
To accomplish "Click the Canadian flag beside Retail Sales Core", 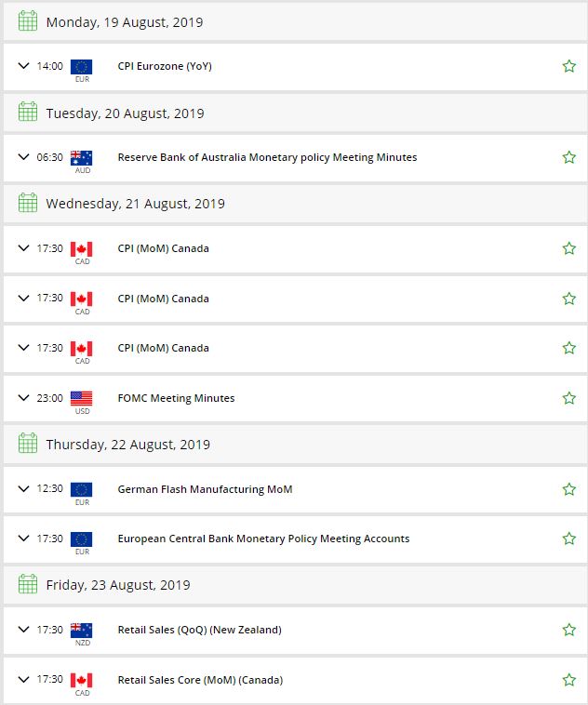I will point(82,680).
